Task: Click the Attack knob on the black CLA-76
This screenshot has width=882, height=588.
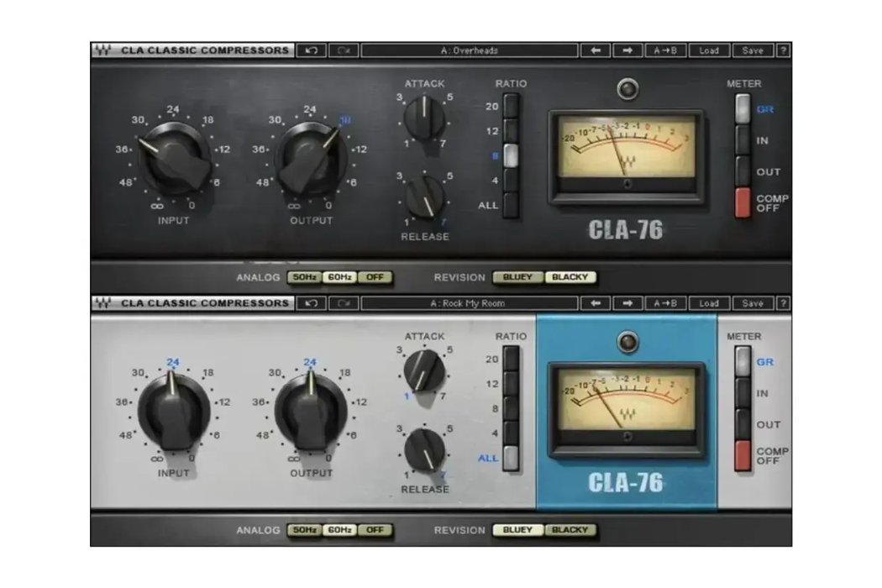Action: coord(425,118)
